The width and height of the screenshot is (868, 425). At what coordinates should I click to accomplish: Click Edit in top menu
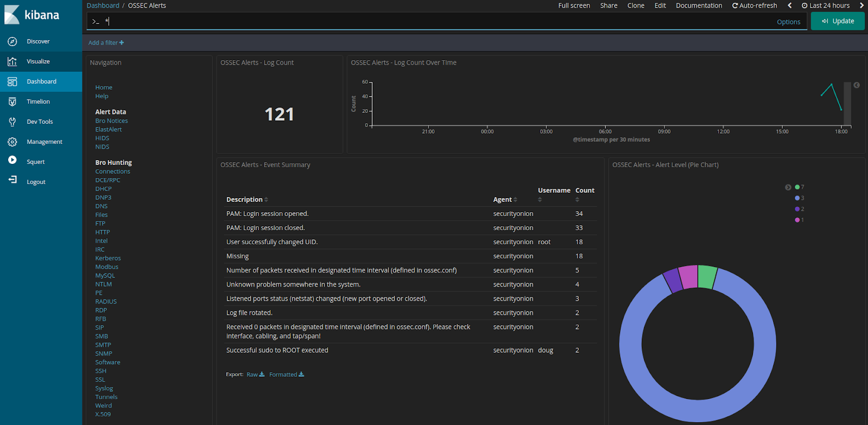pyautogui.click(x=660, y=5)
